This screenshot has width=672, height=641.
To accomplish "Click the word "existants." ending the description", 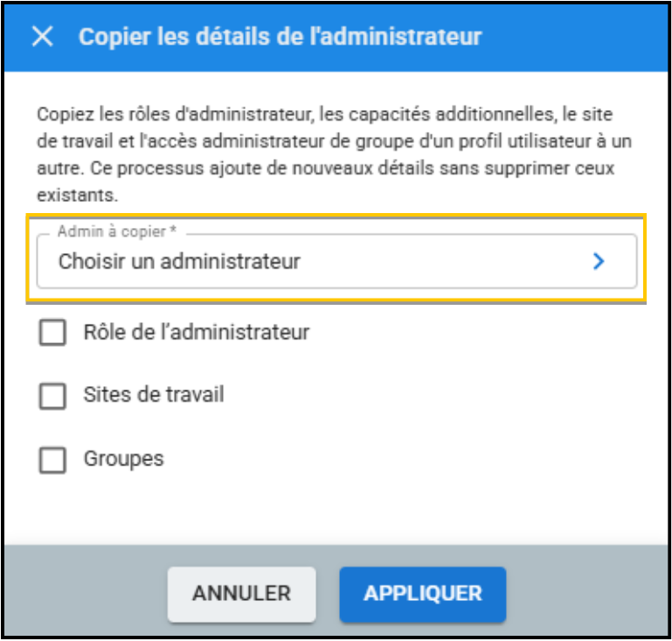I will tap(75, 194).
